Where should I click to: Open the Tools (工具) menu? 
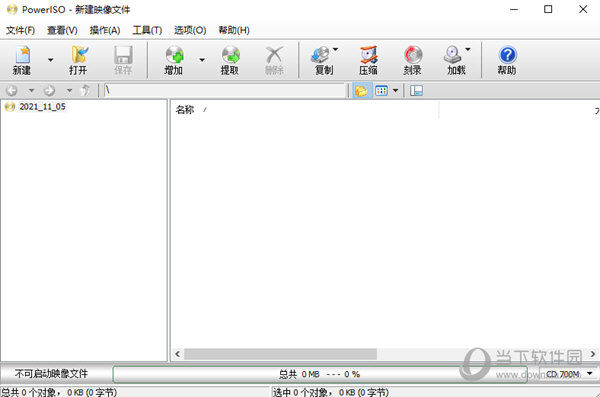click(x=147, y=30)
